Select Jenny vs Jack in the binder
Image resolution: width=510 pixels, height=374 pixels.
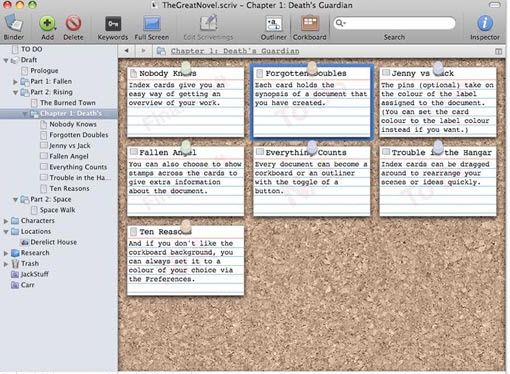tap(70, 146)
